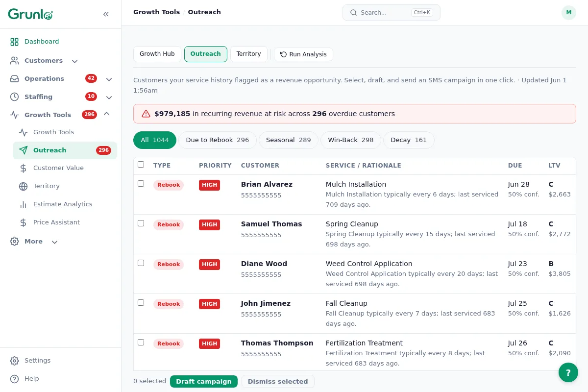Click the Growth Tools pulse icon in main nav
This screenshot has height=392, width=588.
pos(15,115)
